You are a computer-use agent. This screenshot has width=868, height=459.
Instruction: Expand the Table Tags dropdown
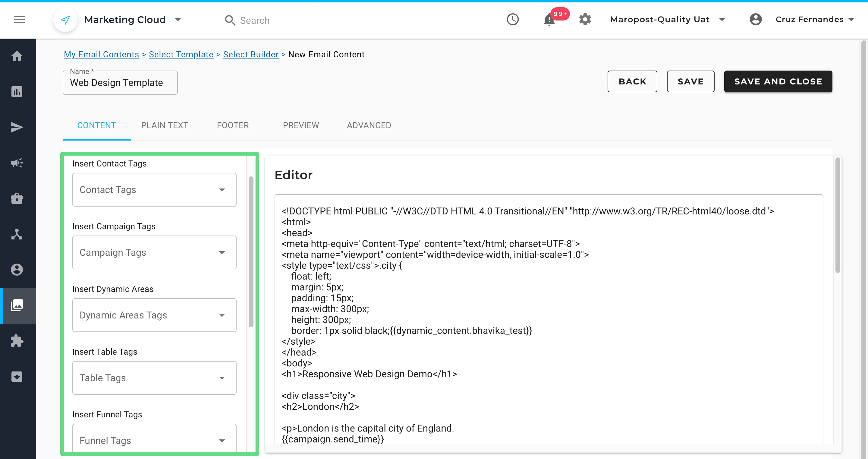click(154, 378)
